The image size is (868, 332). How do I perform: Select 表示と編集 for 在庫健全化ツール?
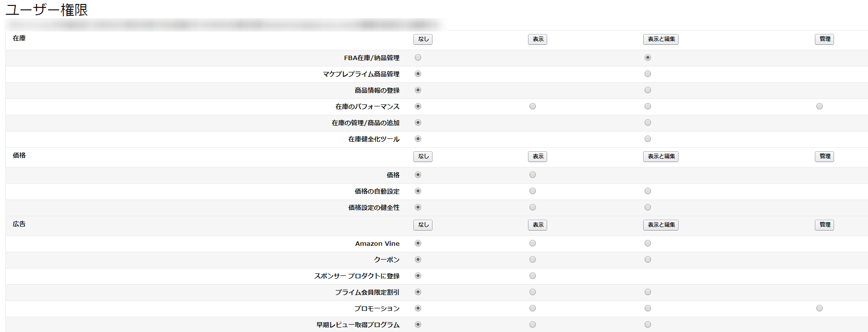click(648, 139)
